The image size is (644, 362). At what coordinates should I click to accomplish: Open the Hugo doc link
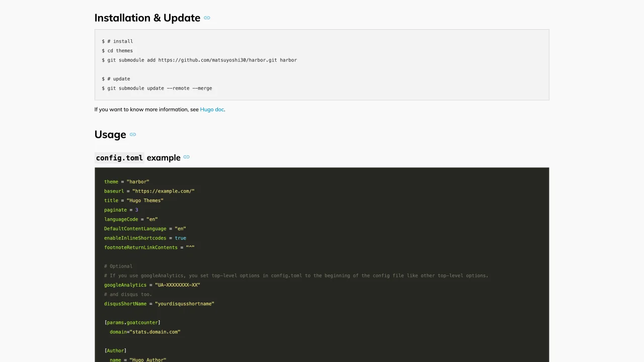click(x=212, y=110)
